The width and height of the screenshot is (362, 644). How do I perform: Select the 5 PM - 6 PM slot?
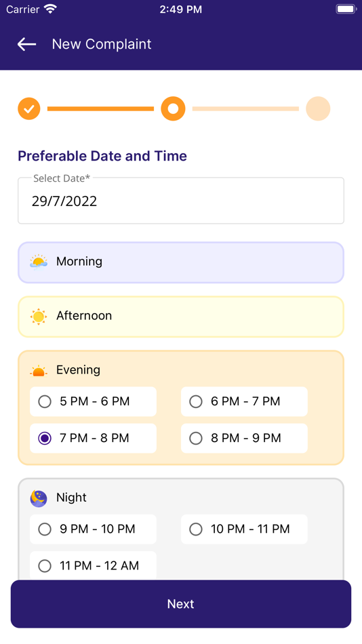94,401
